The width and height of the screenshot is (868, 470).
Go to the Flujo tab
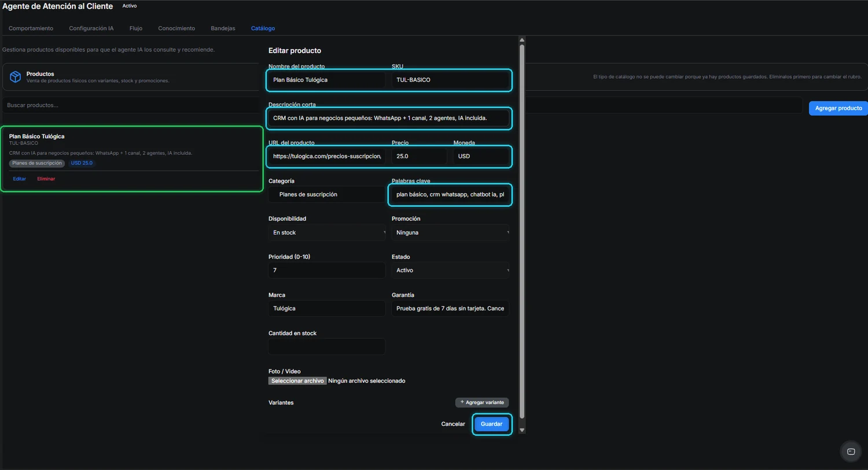click(x=136, y=28)
